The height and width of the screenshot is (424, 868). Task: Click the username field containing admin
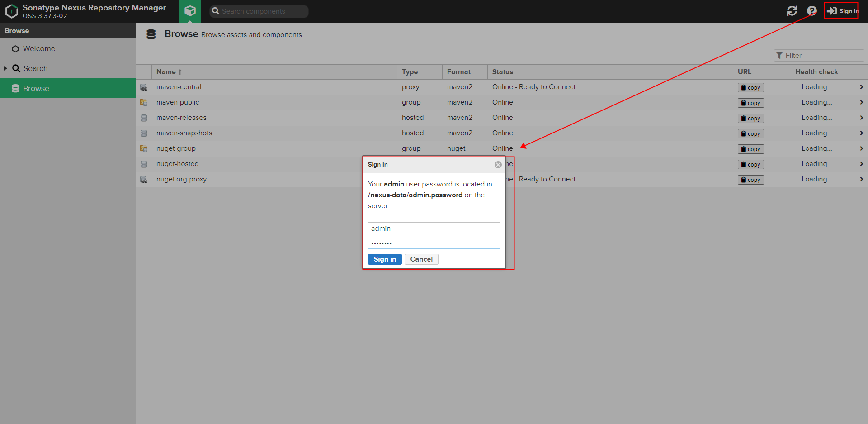pyautogui.click(x=434, y=228)
